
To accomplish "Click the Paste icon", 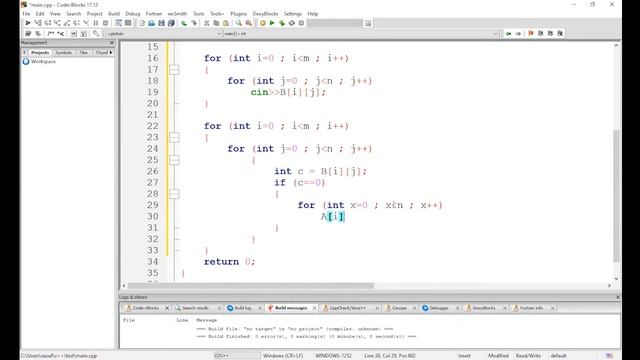I will point(226,23).
